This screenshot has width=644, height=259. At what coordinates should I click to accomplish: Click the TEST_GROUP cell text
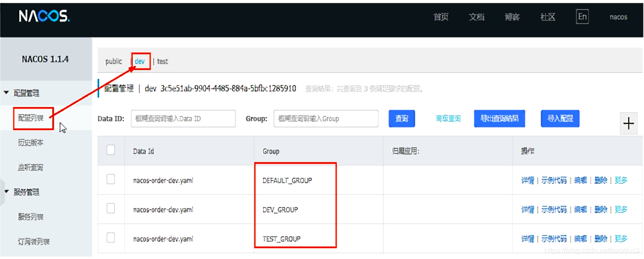click(281, 239)
